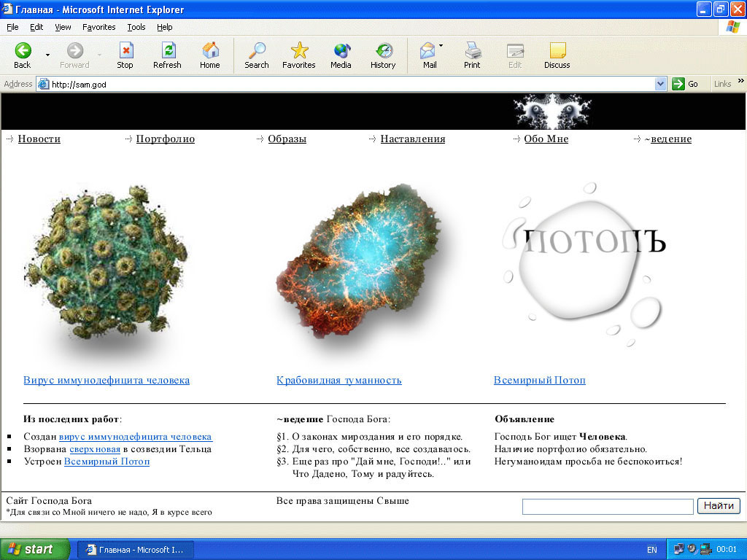Open the Tools menu
747x560 pixels.
point(136,27)
